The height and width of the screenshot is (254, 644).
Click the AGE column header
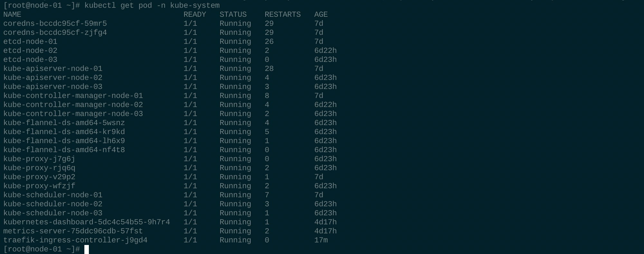coord(321,15)
